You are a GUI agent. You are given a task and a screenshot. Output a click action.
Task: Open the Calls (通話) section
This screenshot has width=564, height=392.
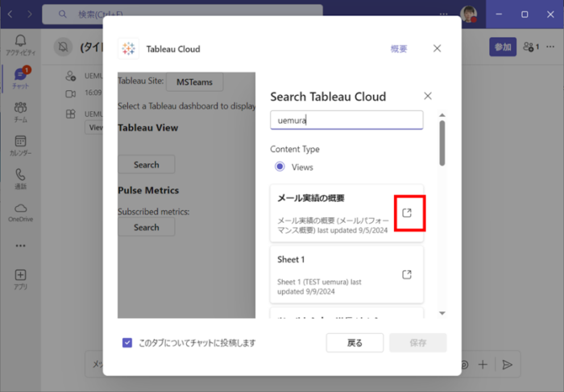click(20, 179)
